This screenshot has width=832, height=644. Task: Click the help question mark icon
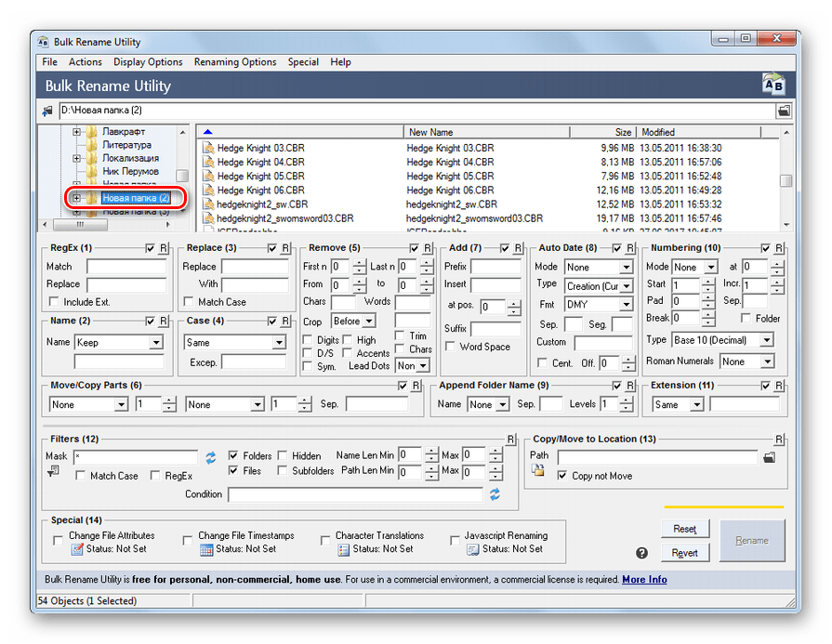[641, 553]
